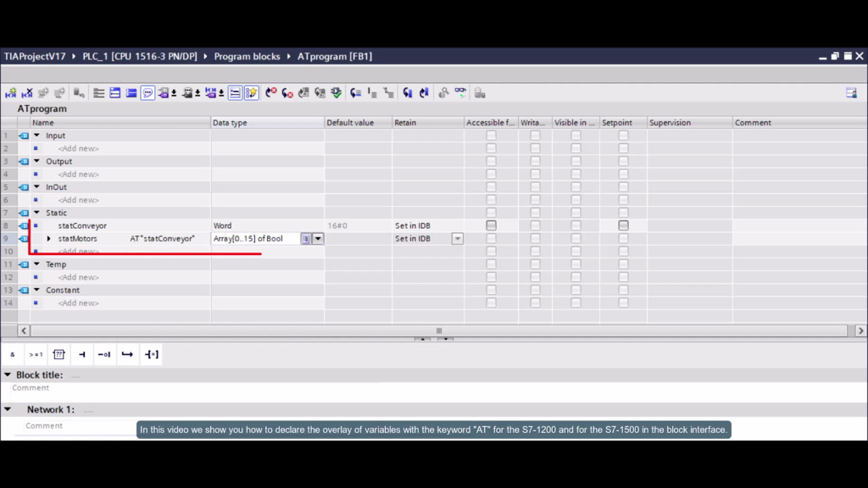Insert an OR (>=1) logic box
868x488 pixels.
tap(35, 354)
